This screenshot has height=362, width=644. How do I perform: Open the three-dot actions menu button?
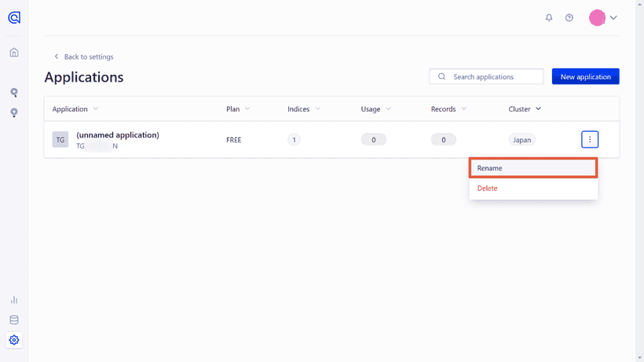pos(590,140)
